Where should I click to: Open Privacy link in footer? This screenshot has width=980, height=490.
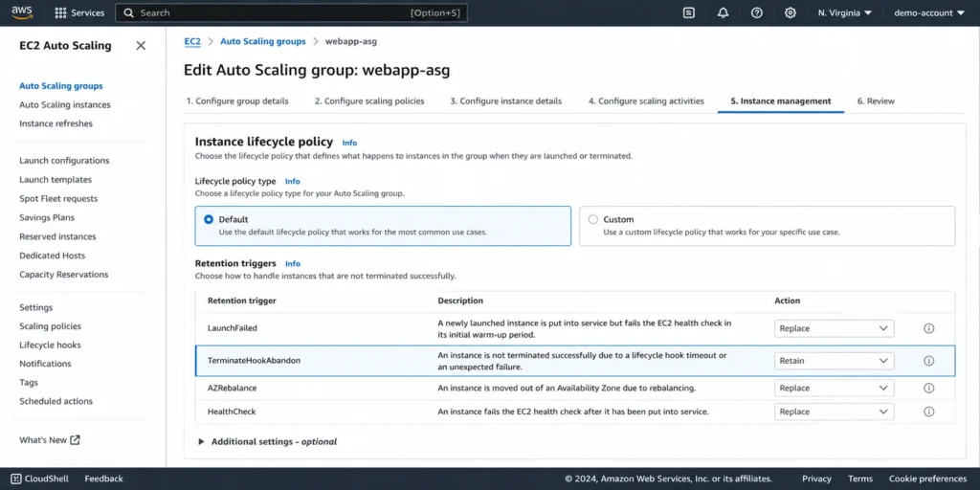817,479
